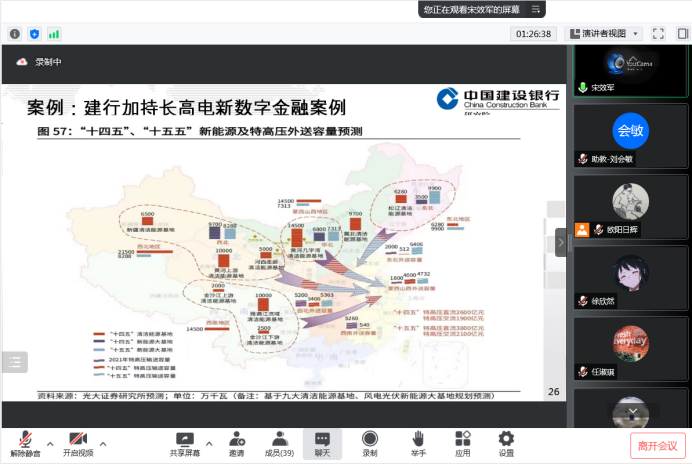This screenshot has width=692, height=464.
Task: Toggle Raise Hand (举手)
Action: [418, 444]
